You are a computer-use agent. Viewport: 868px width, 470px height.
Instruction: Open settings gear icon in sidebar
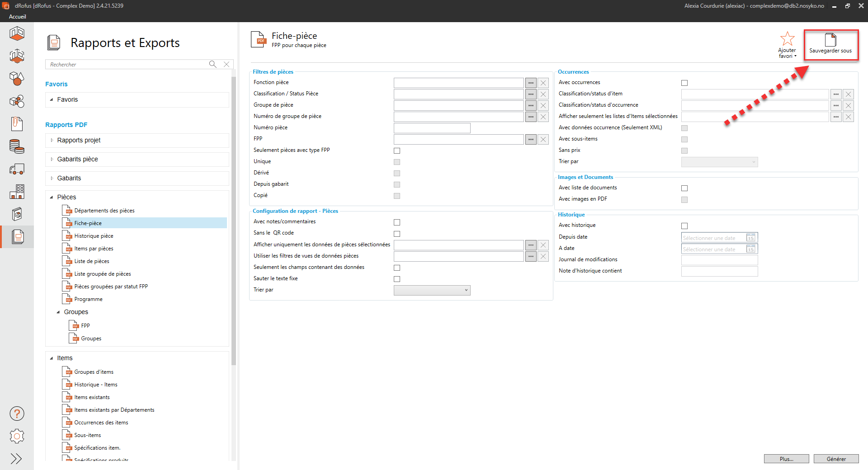pyautogui.click(x=17, y=436)
